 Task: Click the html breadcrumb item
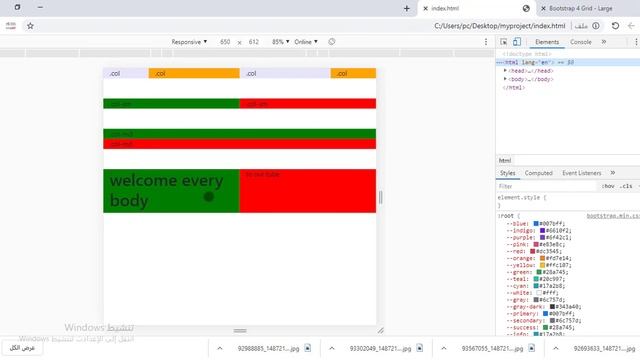click(505, 160)
